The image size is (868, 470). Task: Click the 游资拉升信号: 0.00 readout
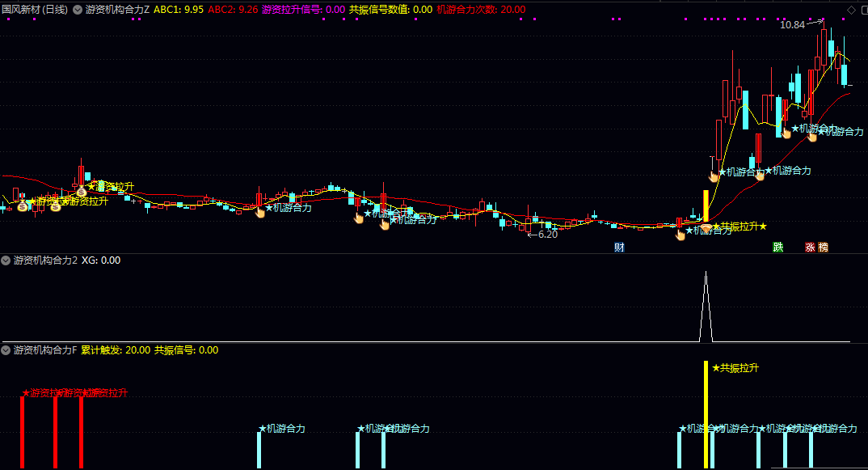pyautogui.click(x=303, y=10)
